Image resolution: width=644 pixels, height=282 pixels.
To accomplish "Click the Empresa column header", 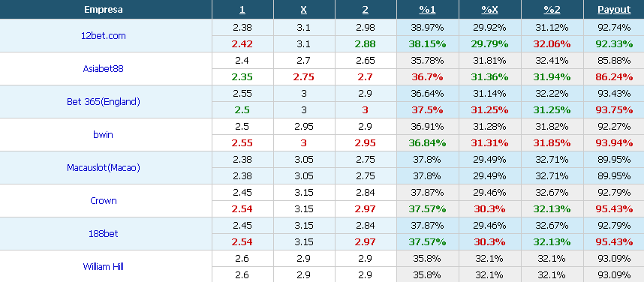I will [103, 10].
